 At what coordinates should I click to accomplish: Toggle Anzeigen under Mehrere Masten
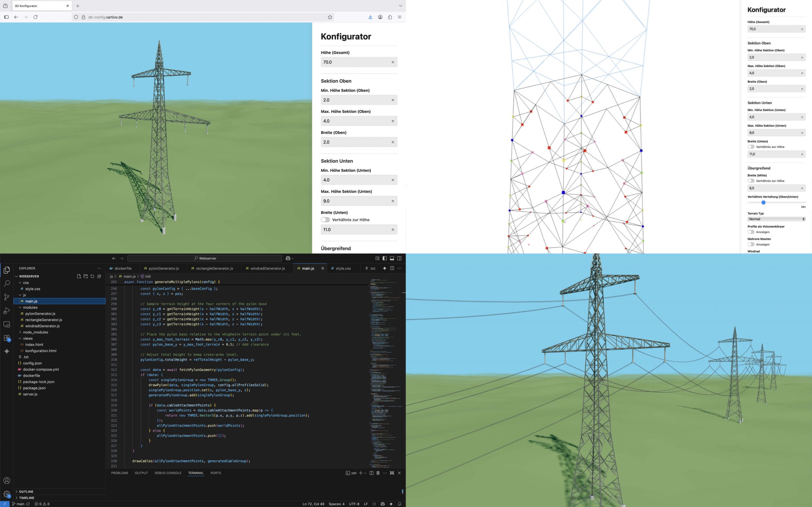click(x=751, y=244)
